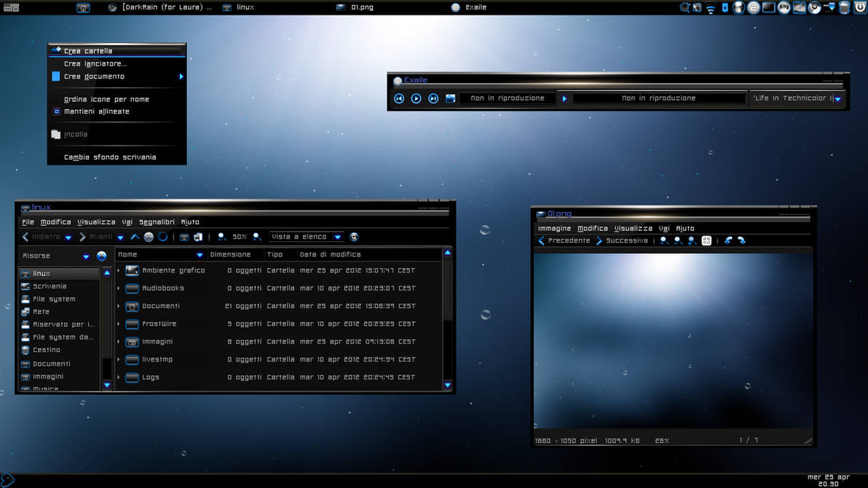Viewport: 868px width, 488px height.
Task: Open Crea documento submenu
Action: click(x=117, y=76)
